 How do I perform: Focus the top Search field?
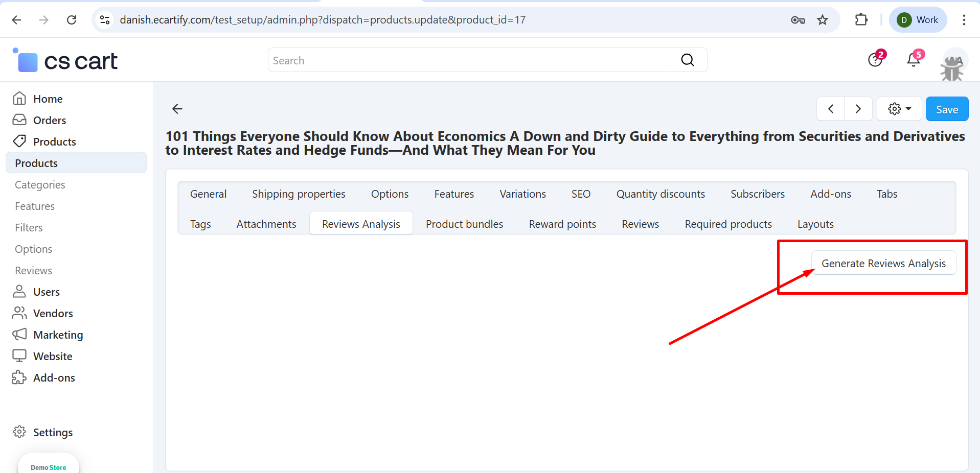click(x=470, y=60)
